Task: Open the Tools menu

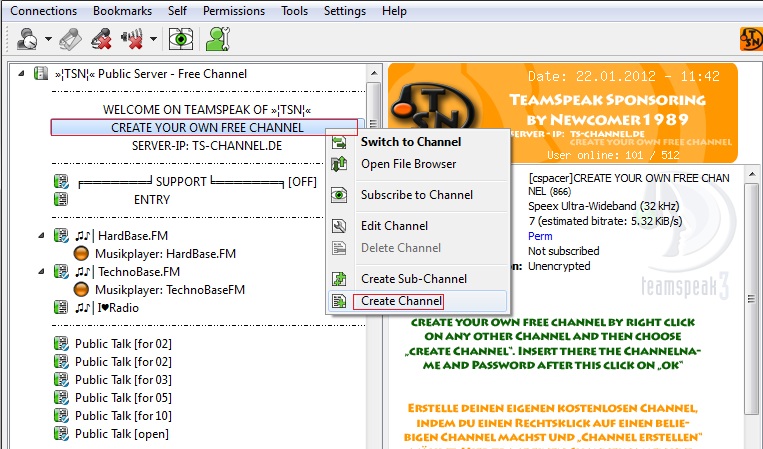Action: click(x=294, y=11)
